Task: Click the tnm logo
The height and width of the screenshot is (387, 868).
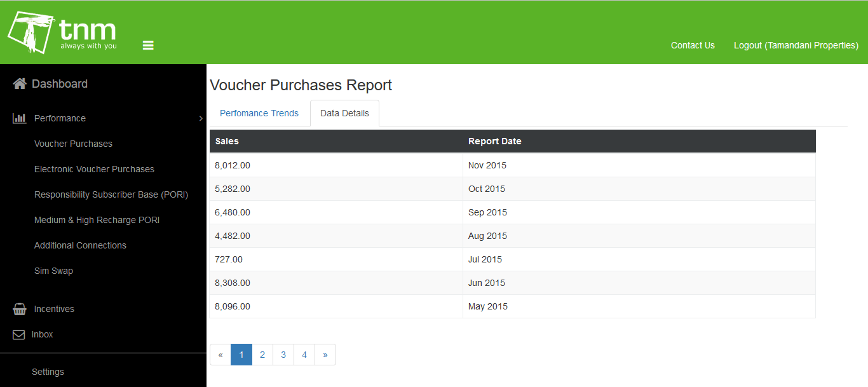Action: [62, 32]
